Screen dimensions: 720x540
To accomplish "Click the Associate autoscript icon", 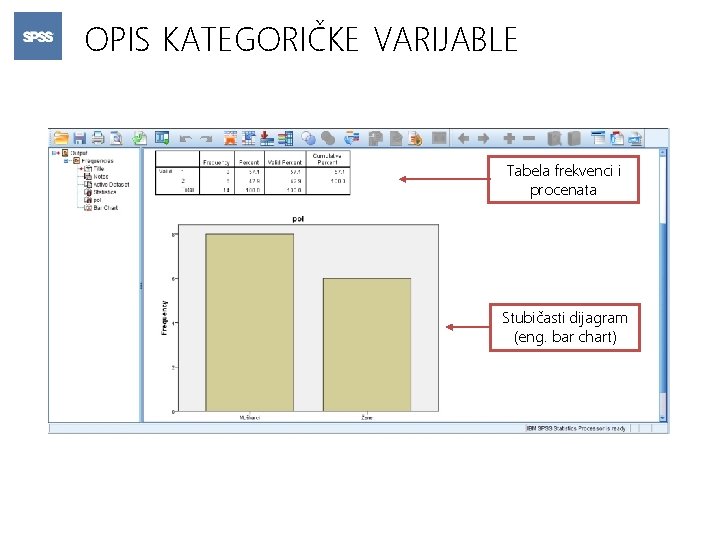I will [x=376, y=138].
